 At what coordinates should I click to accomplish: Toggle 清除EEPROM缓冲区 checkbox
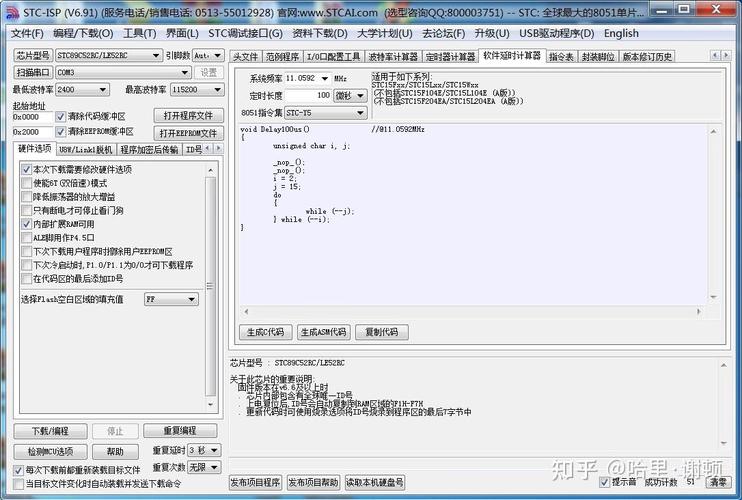pos(61,132)
